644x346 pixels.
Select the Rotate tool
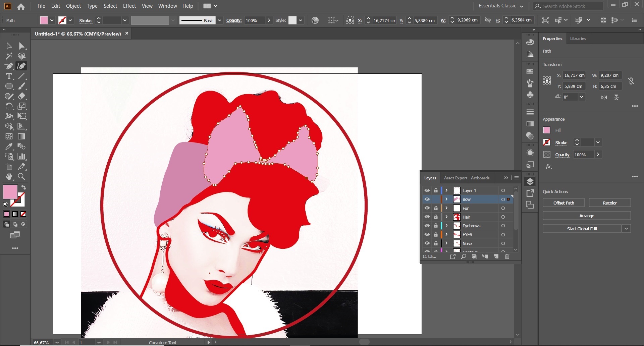9,106
